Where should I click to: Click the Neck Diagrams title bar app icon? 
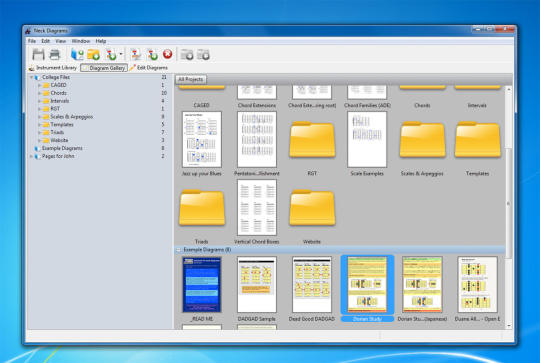(x=28, y=31)
